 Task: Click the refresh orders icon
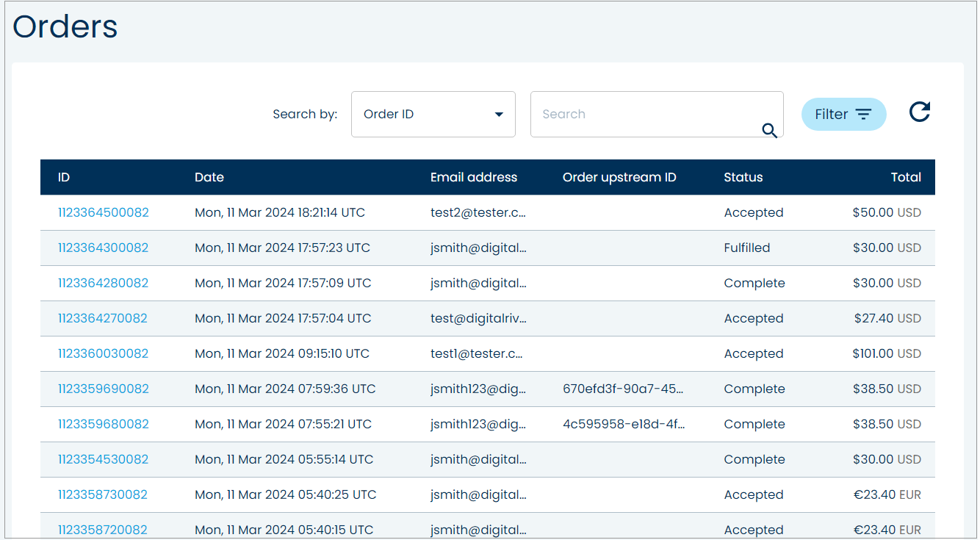coord(919,112)
